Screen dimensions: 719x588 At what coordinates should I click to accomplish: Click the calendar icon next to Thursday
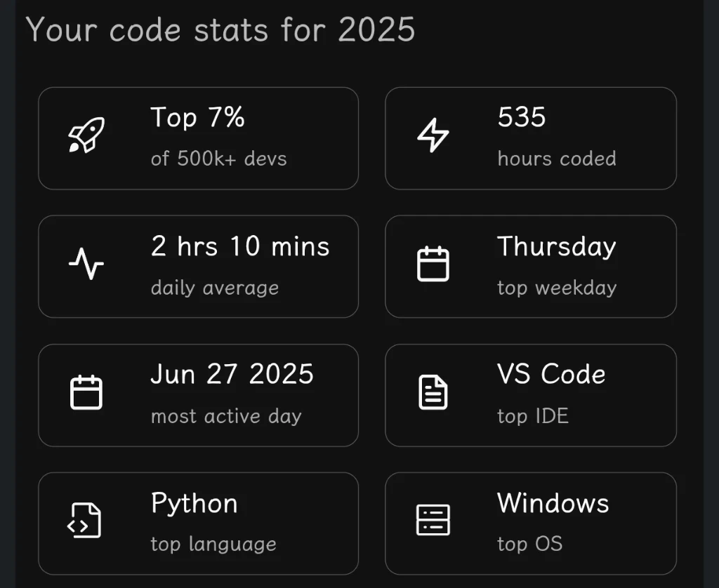coord(433,264)
